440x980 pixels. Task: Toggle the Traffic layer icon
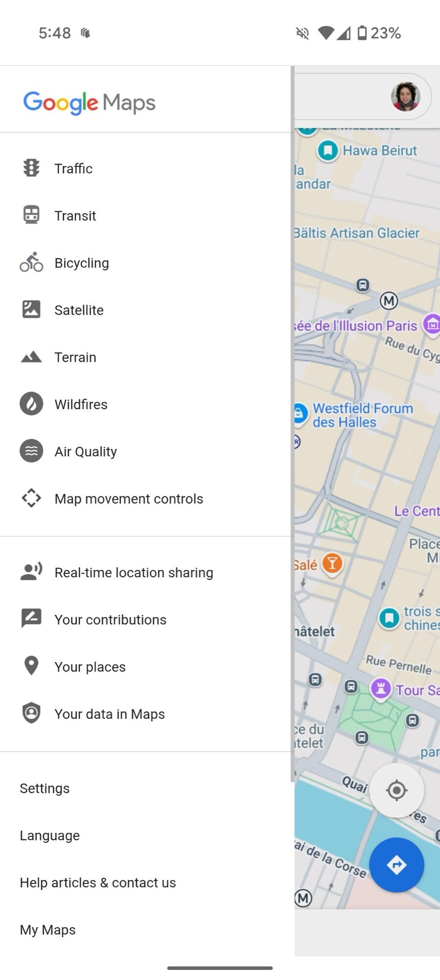[31, 168]
